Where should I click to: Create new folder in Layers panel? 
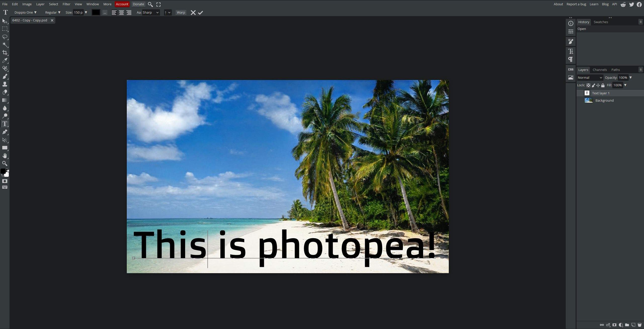[627, 325]
